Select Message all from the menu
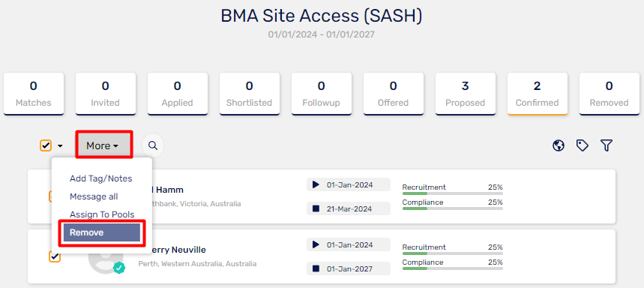644x288 pixels. pos(94,196)
